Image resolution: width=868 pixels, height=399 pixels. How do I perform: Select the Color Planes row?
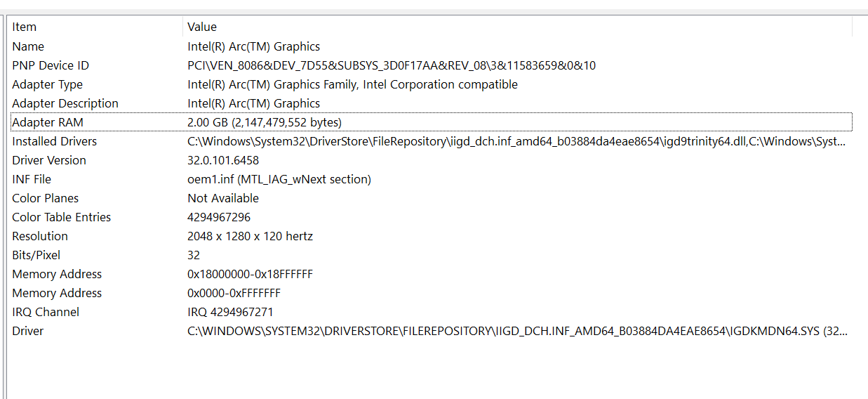(45, 198)
